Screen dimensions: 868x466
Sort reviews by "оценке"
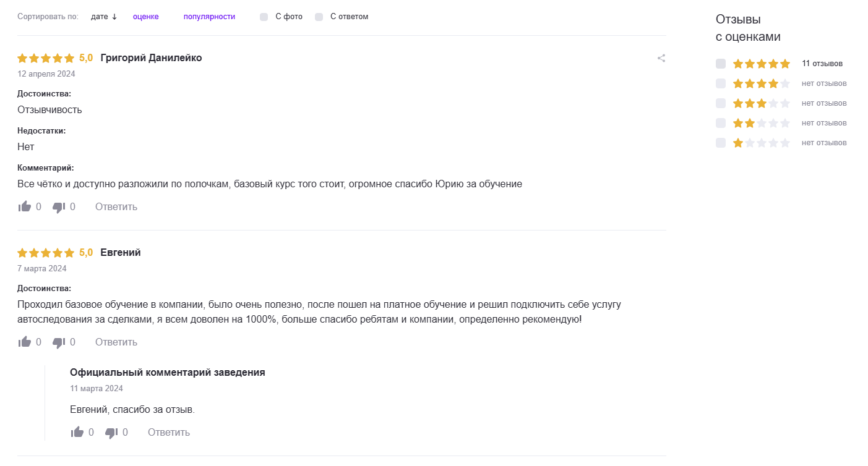146,17
